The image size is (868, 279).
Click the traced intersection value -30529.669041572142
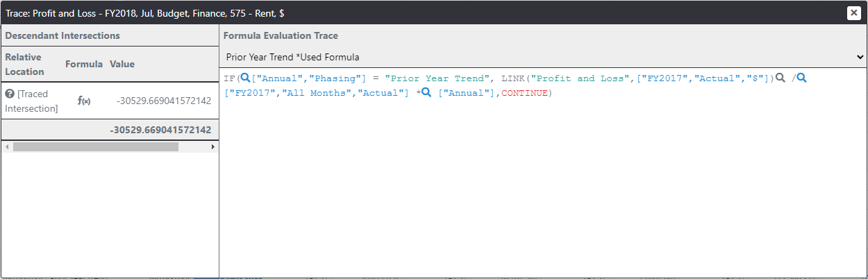tap(164, 101)
